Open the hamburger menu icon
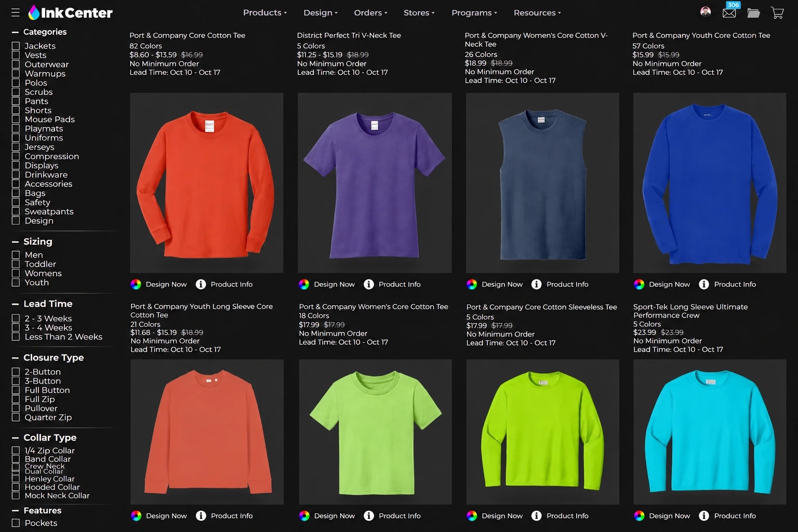 [16, 12]
